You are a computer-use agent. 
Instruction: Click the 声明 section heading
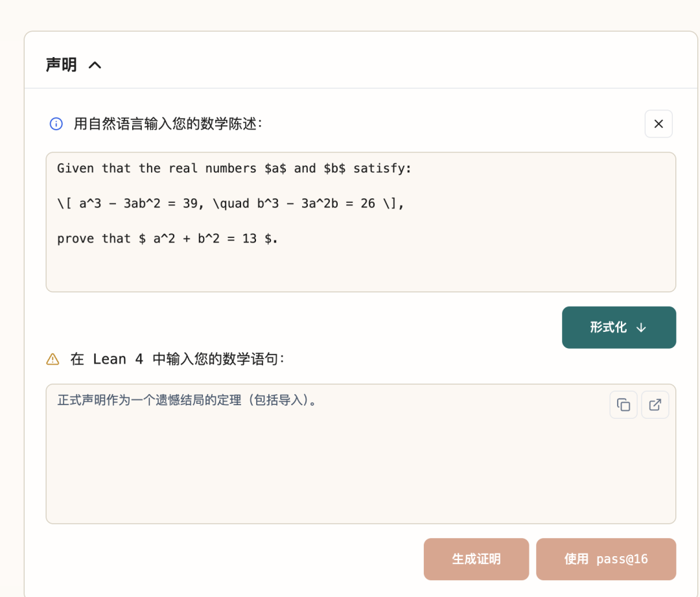pos(62,65)
